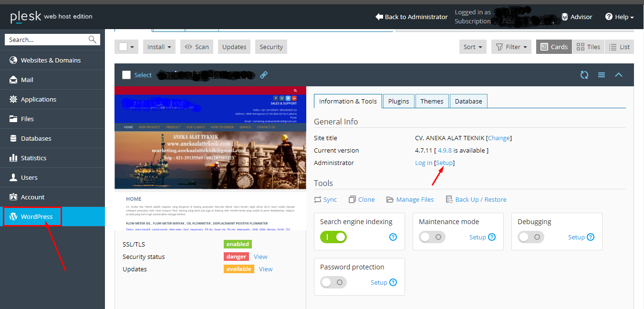Click the red danger status badge
644x309 pixels.
(x=236, y=257)
